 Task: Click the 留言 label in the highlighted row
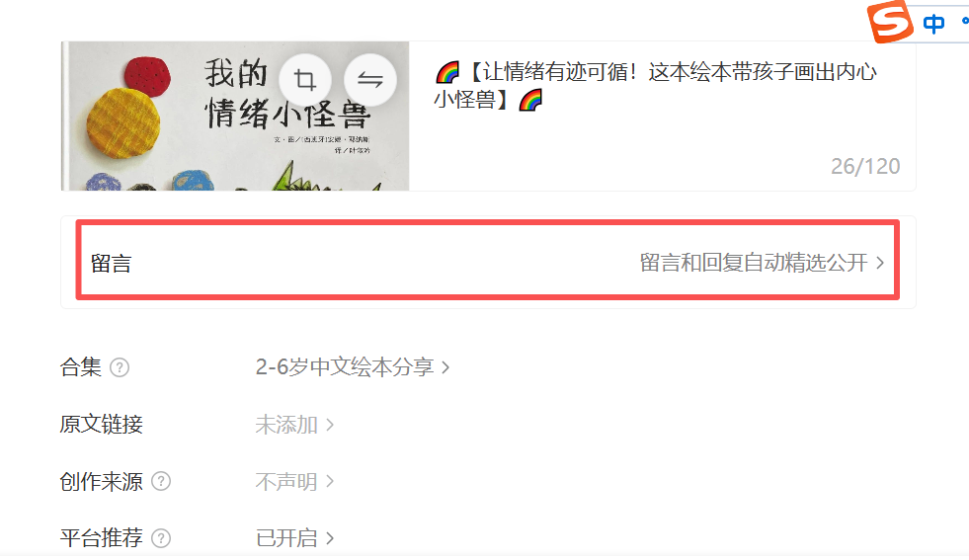pos(112,264)
